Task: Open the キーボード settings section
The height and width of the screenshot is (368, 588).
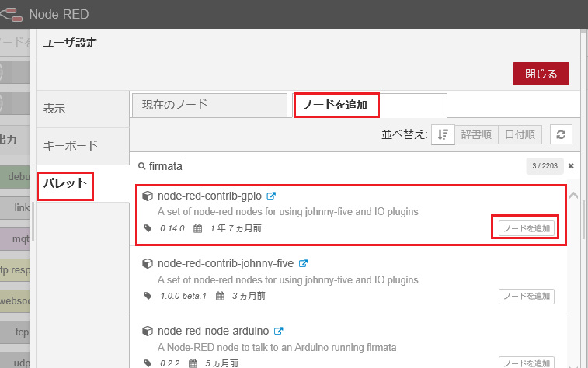Action: pos(71,145)
